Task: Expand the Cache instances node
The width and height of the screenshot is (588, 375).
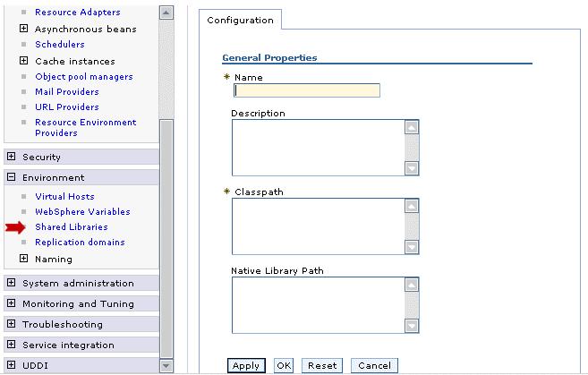Action: pyautogui.click(x=23, y=60)
